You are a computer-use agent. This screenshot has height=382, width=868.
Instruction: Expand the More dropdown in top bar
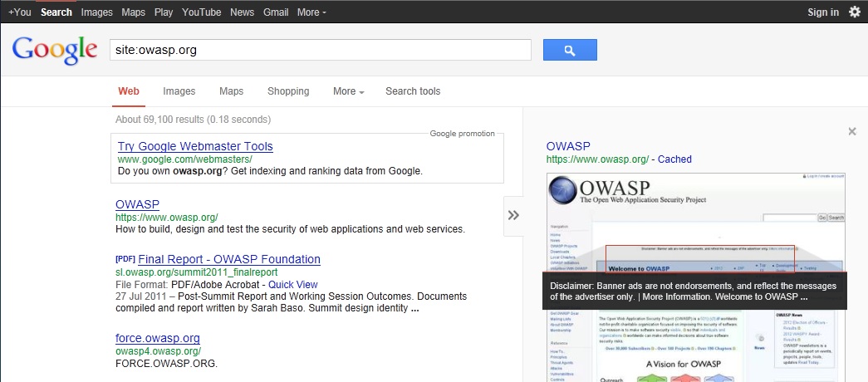tap(311, 12)
